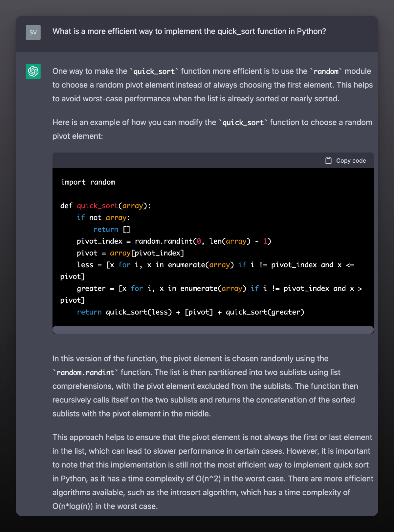394x532 pixels.
Task: Click the final return quick_sort(less) line
Action: point(190,312)
